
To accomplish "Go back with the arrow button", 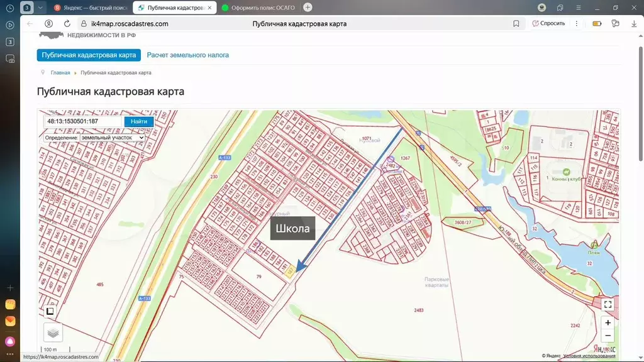I will [x=30, y=24].
